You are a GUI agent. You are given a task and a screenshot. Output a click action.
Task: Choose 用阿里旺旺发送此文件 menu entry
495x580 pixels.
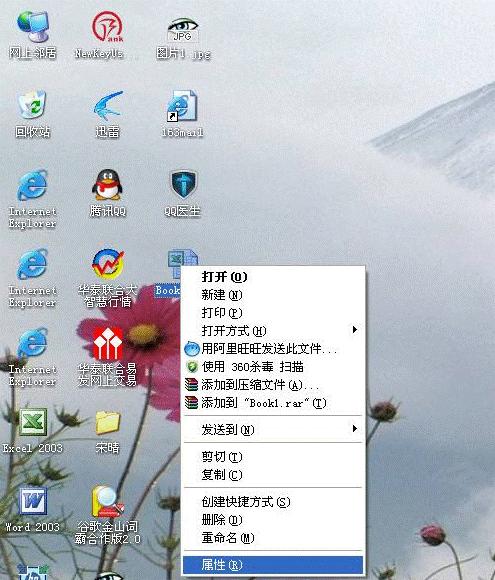[x=273, y=349]
